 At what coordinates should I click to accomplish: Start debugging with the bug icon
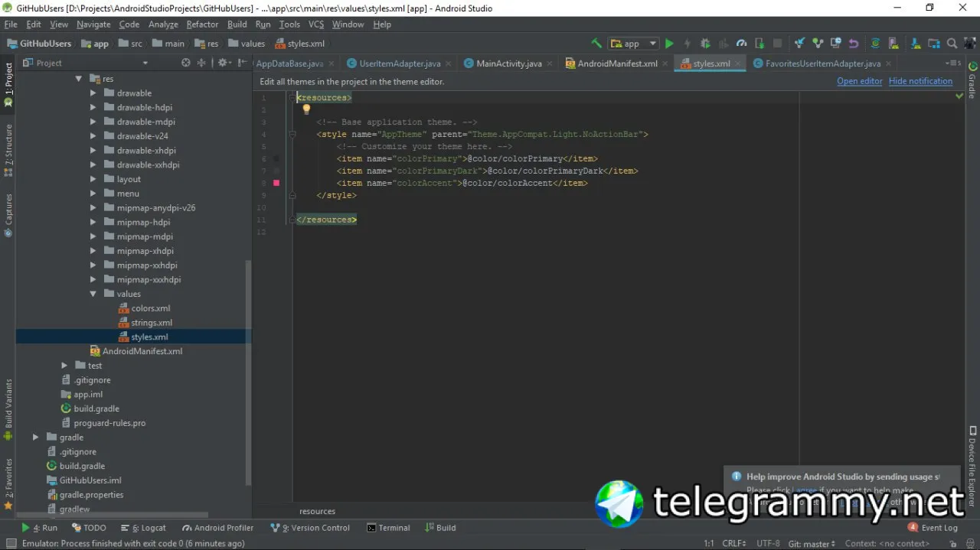pyautogui.click(x=705, y=44)
